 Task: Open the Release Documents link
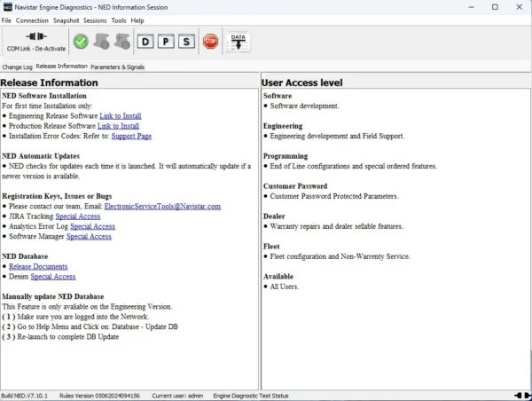38,266
